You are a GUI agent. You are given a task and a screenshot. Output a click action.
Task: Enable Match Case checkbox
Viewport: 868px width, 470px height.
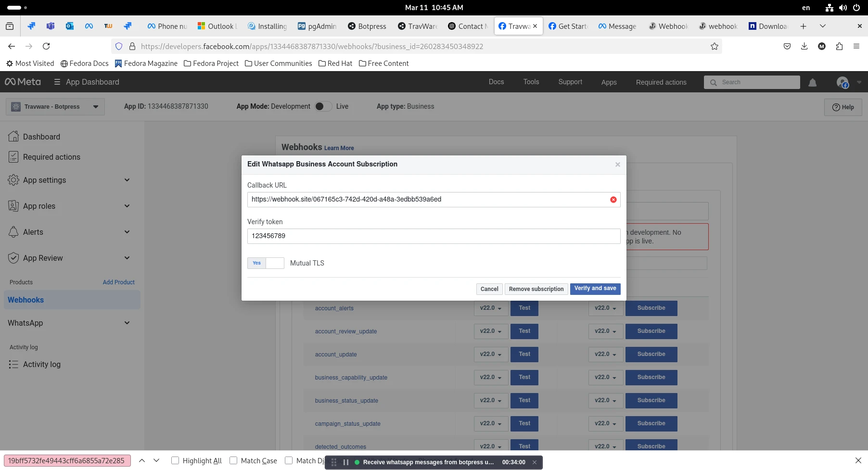click(233, 460)
